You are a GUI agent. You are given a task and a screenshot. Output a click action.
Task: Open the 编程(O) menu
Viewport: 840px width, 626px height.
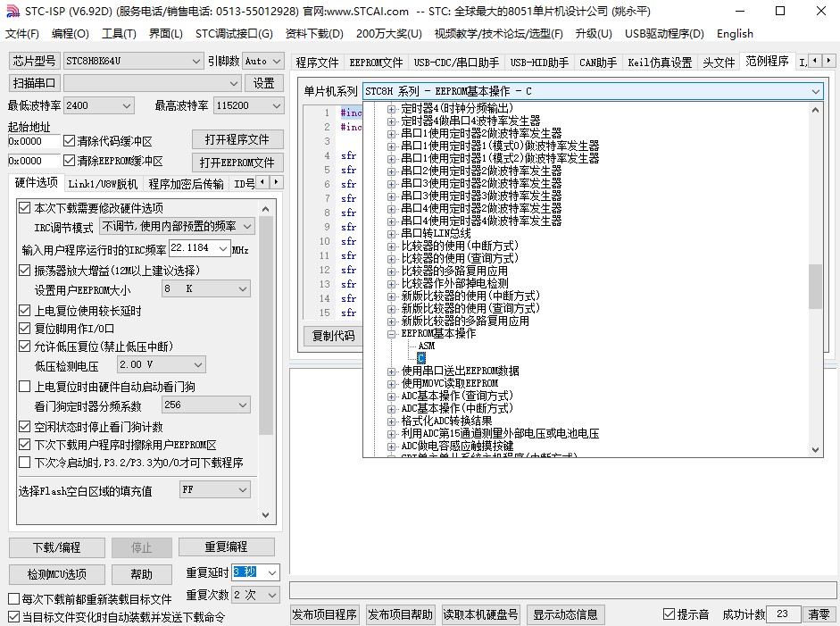click(x=71, y=34)
